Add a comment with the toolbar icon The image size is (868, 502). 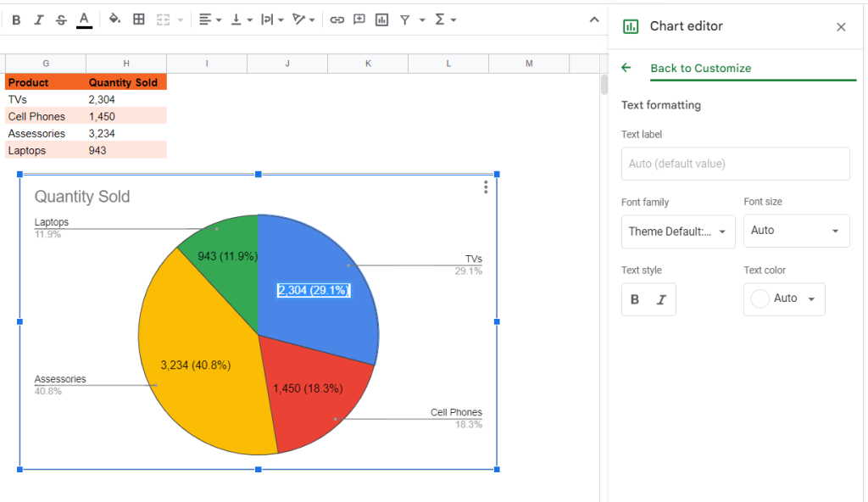(359, 20)
